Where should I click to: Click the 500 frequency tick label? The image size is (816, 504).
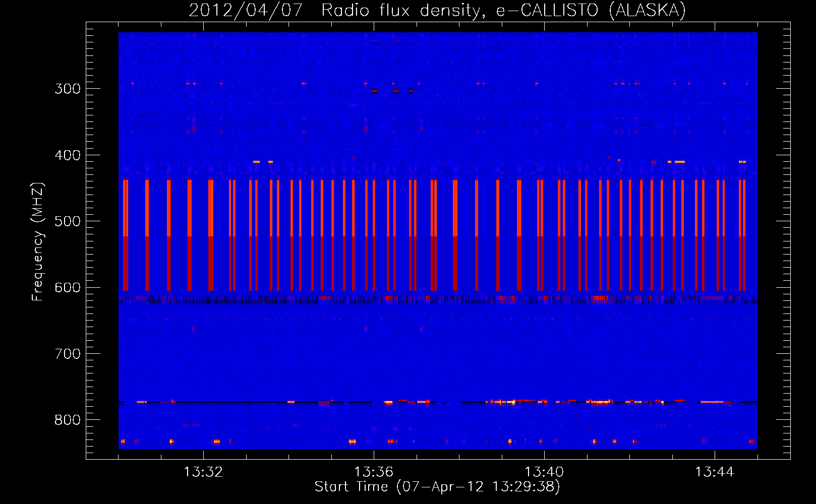coord(68,221)
